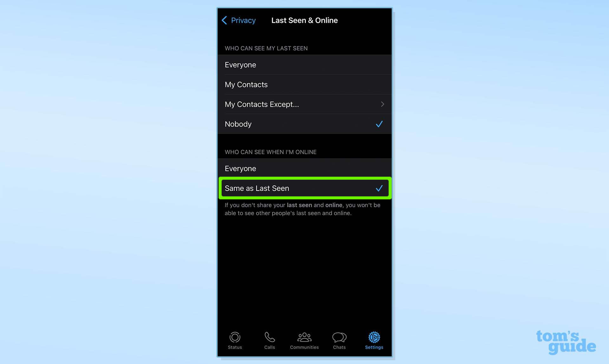Tap My Contacts Except disclosure arrow
This screenshot has height=364, width=609.
(x=382, y=104)
